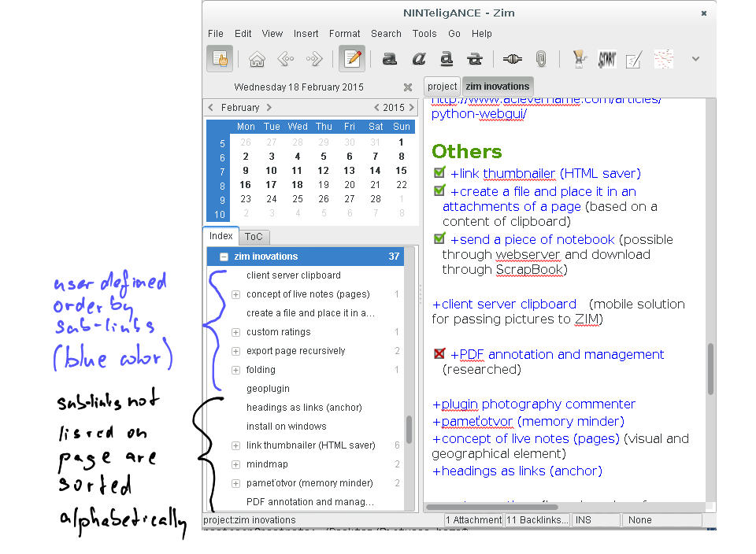The width and height of the screenshot is (756, 554).
Task: Open the Help menu
Action: pyautogui.click(x=482, y=34)
